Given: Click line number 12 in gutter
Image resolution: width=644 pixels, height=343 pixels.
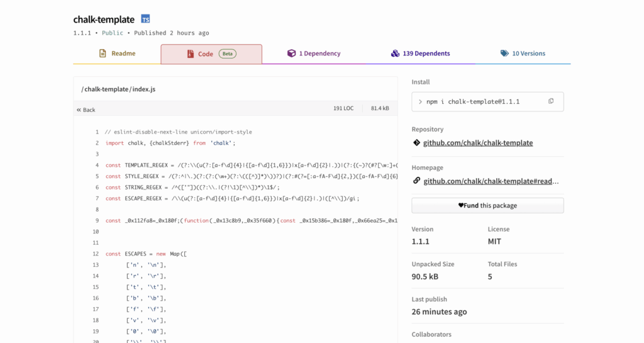Looking at the screenshot, I should tap(96, 254).
